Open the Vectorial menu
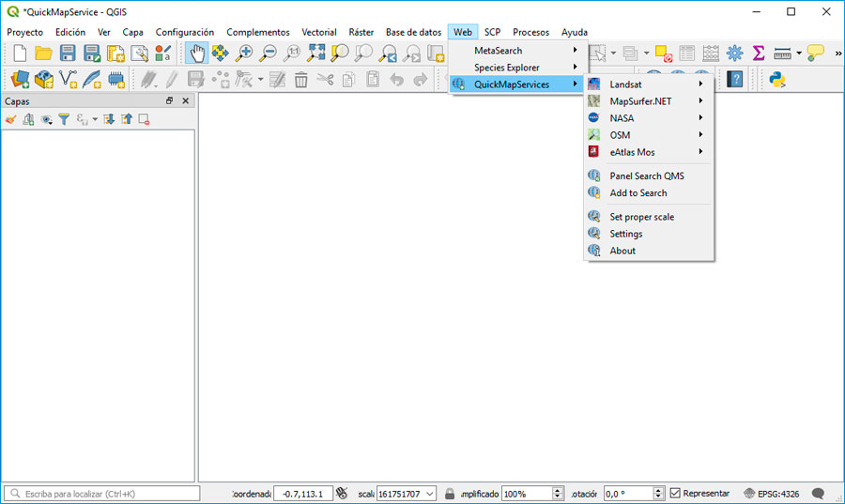The height and width of the screenshot is (504, 845). (x=319, y=32)
